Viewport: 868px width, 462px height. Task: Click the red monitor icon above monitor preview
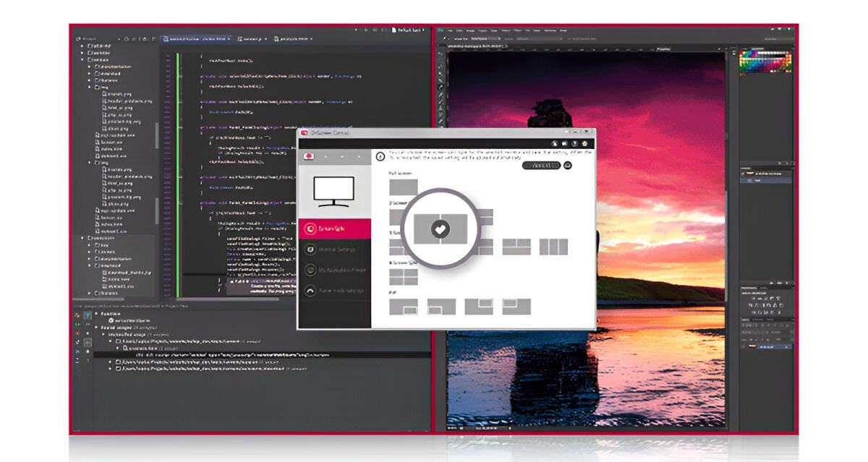pos(309,156)
